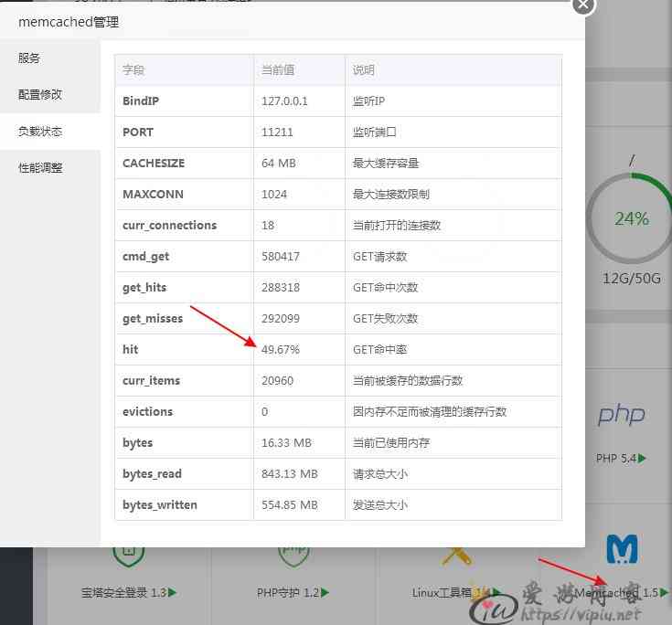Click the memcached管理 dialog title

pos(69,22)
